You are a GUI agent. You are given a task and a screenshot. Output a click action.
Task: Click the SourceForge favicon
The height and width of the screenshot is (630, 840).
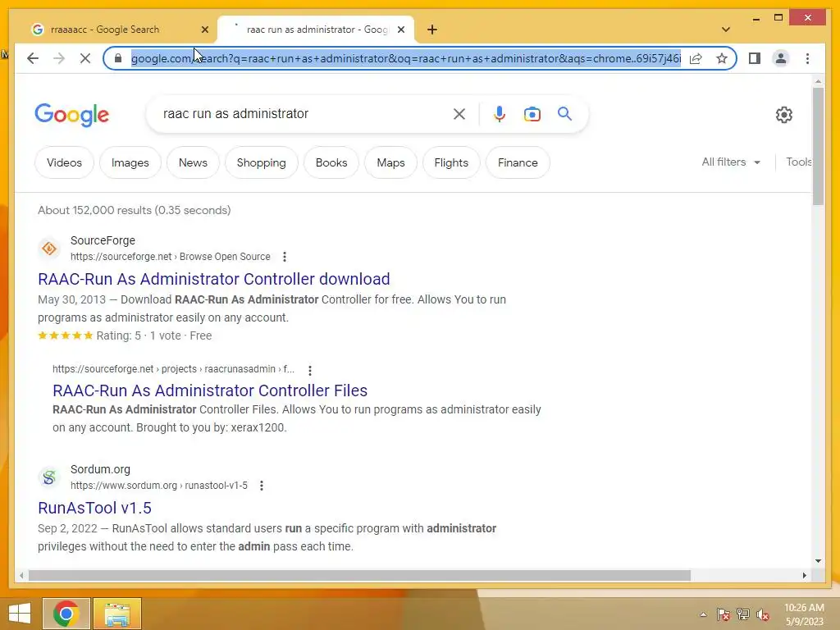pyautogui.click(x=48, y=249)
